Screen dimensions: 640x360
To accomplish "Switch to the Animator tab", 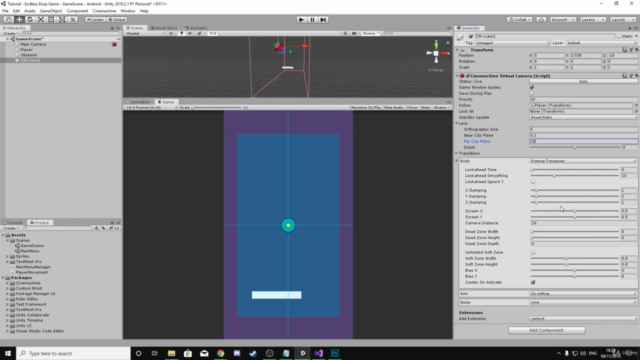I will point(196,28).
